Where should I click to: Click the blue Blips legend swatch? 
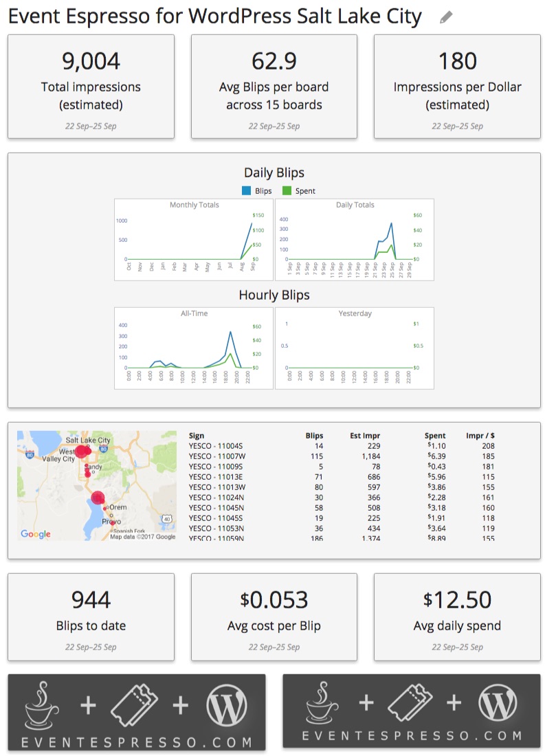247,191
